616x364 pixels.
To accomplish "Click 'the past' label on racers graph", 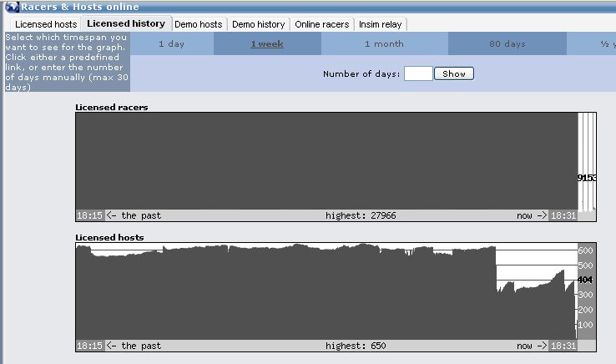I will (x=141, y=215).
